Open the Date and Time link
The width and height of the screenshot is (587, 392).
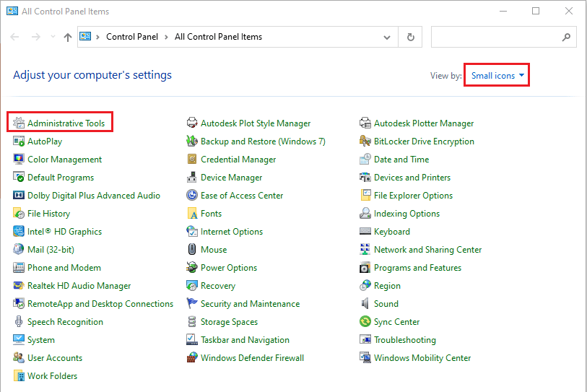pyautogui.click(x=401, y=160)
